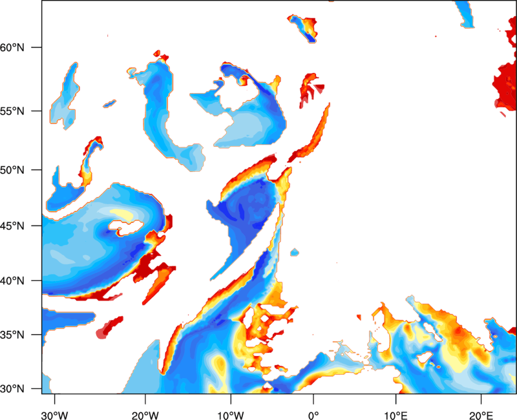Click the 50°N latitude label

coord(12,170)
